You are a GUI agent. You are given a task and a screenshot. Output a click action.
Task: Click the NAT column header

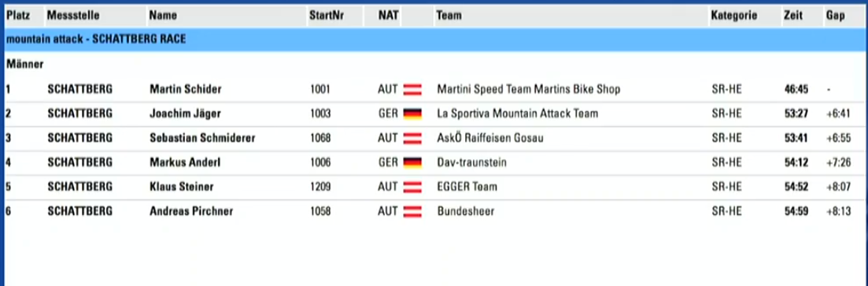tap(389, 16)
